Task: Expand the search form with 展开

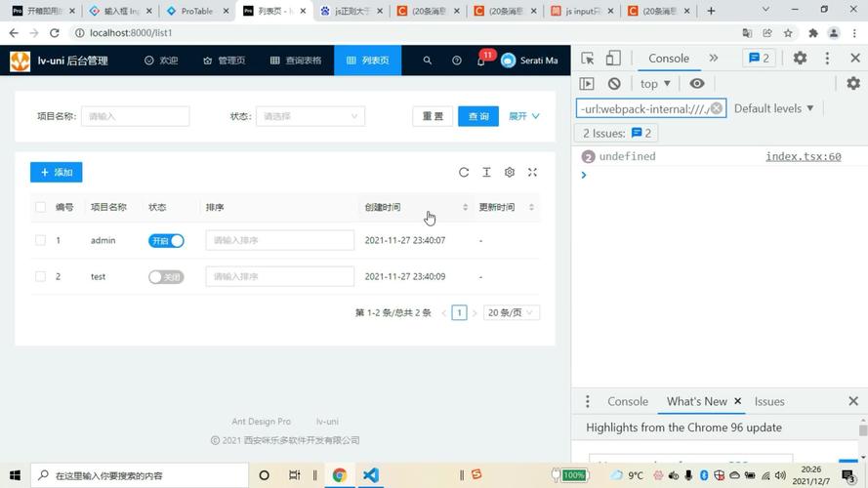Action: coord(523,116)
